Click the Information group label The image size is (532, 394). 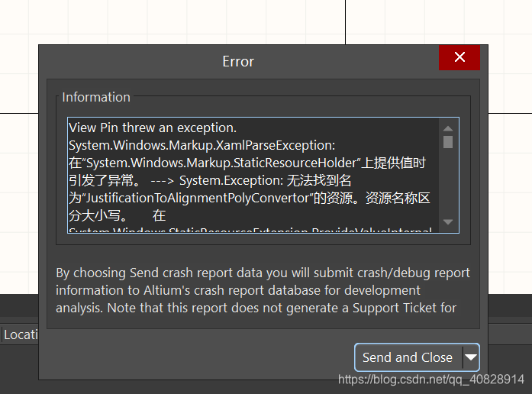point(96,98)
